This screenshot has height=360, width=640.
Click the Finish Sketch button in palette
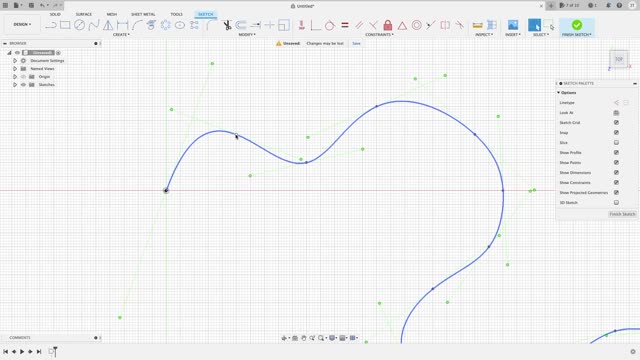[x=622, y=214]
